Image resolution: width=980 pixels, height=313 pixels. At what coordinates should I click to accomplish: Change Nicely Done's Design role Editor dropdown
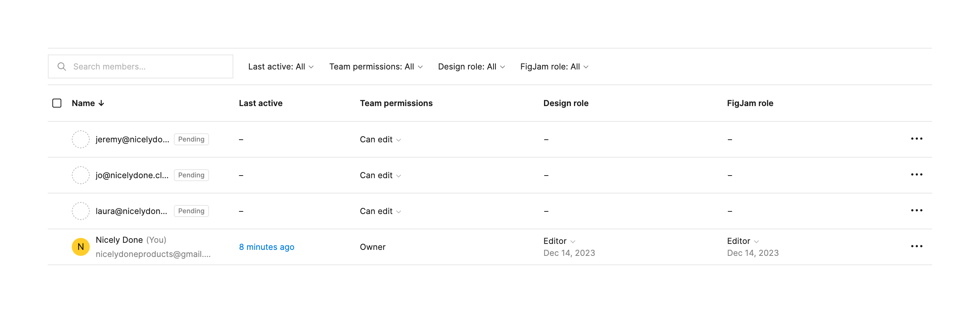pos(559,241)
